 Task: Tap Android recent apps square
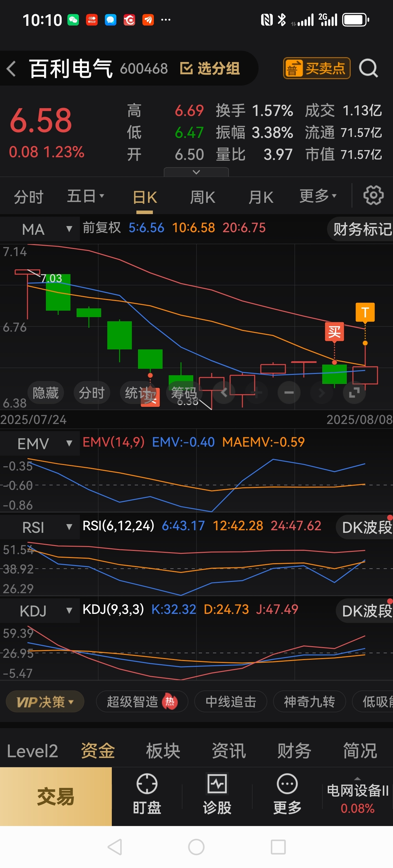coord(278,847)
